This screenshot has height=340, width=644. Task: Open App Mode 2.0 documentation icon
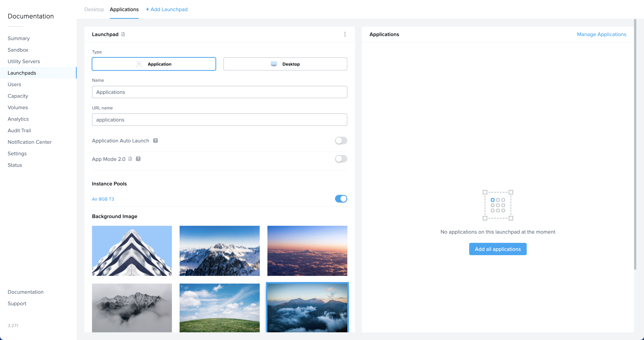click(130, 159)
